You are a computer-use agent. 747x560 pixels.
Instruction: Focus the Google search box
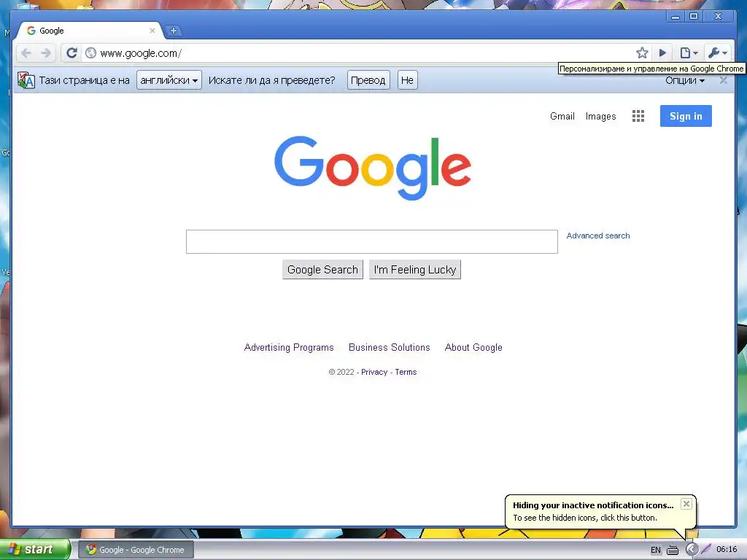(x=371, y=241)
